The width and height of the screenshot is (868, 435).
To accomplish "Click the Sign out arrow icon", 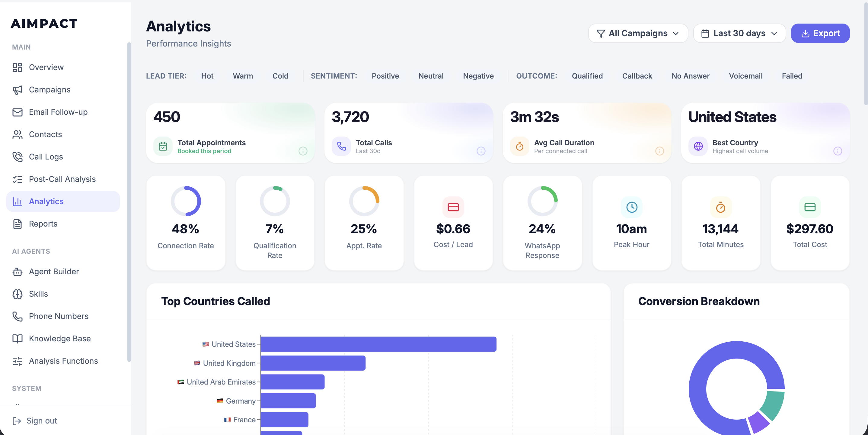I will point(17,420).
